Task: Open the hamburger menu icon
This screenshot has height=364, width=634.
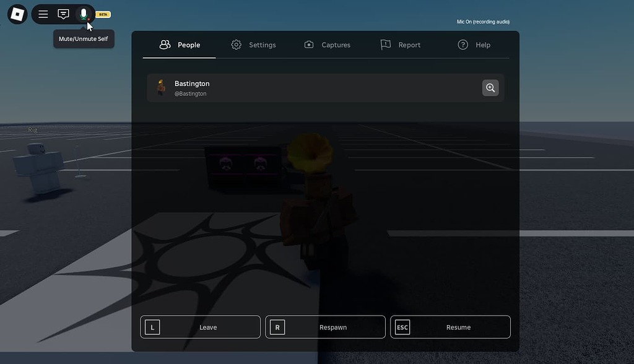Action: click(43, 14)
